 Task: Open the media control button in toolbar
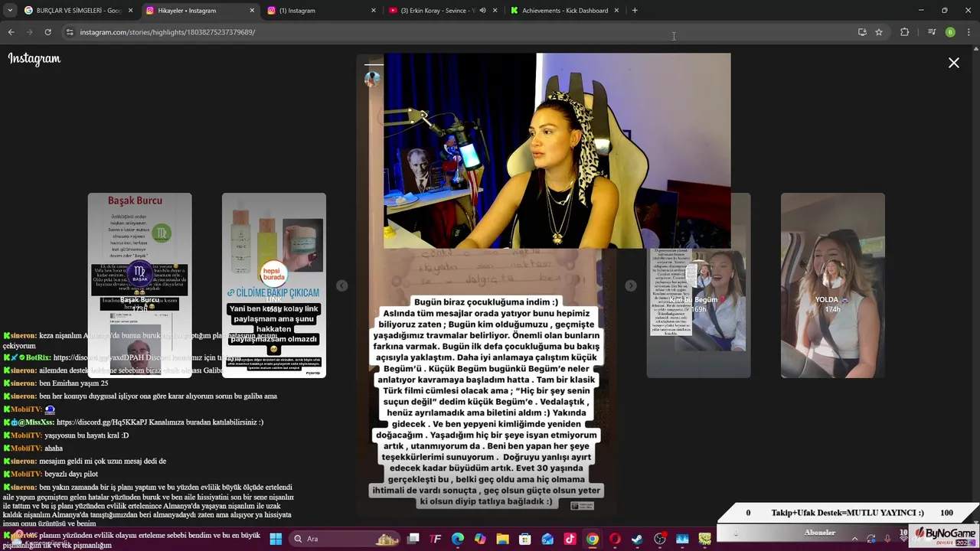click(932, 32)
